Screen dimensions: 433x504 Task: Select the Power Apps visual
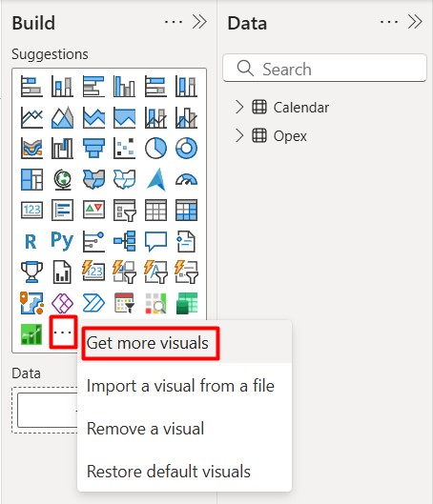click(x=62, y=303)
